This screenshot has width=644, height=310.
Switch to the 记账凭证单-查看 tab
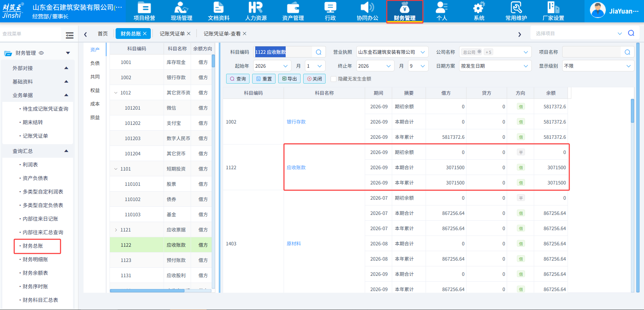tap(222, 34)
